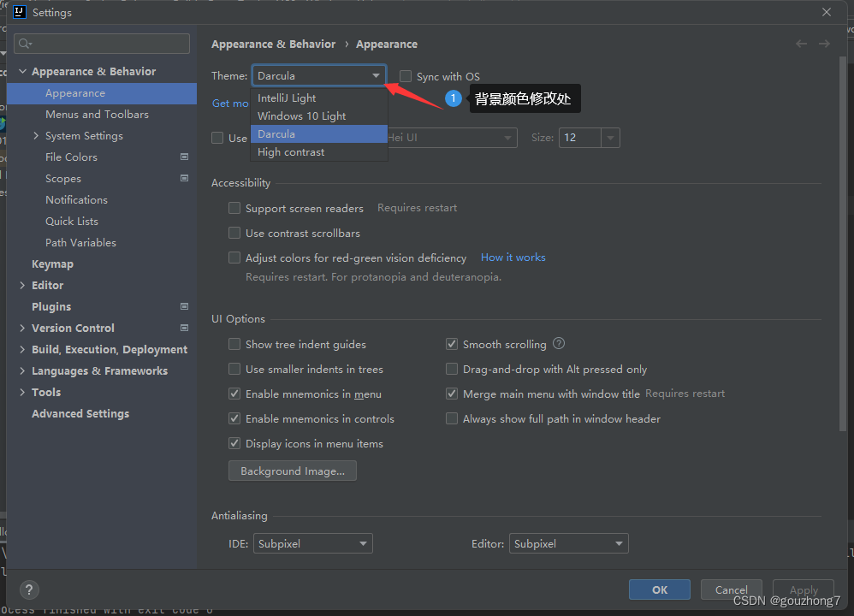Select IntelliJ Light theme option
Image resolution: width=854 pixels, height=616 pixels.
coord(319,98)
